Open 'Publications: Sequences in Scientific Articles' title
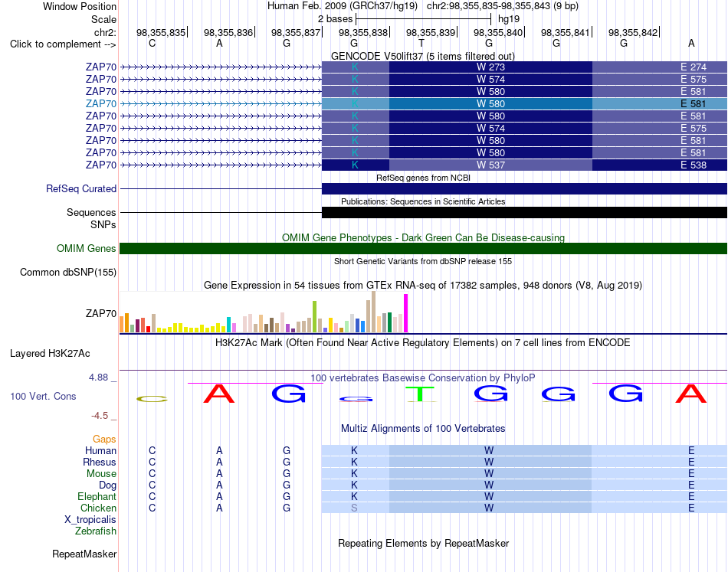 coord(423,201)
